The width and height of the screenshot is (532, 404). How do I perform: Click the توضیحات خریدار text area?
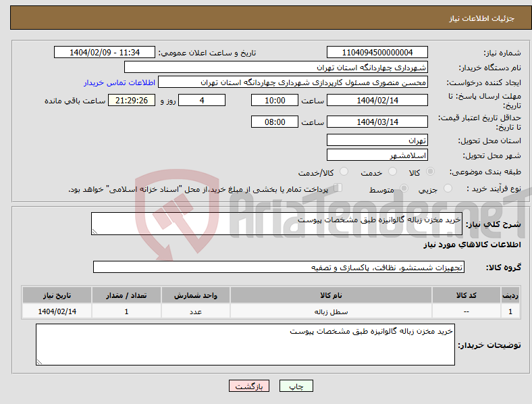[x=245, y=345]
